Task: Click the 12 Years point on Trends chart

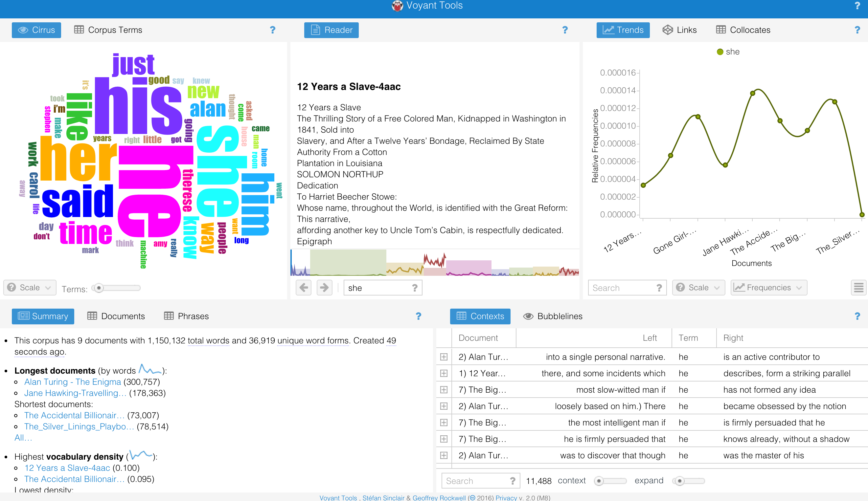Action: [x=643, y=185]
